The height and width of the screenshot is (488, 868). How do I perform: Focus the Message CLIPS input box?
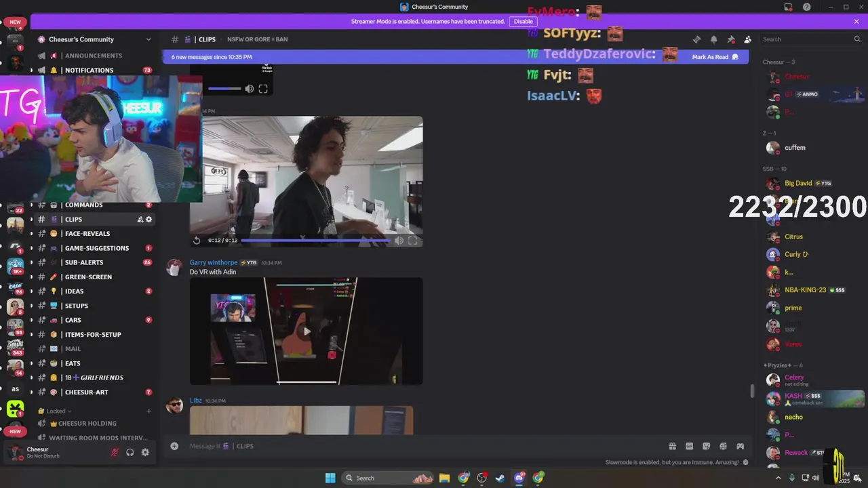coord(420,446)
